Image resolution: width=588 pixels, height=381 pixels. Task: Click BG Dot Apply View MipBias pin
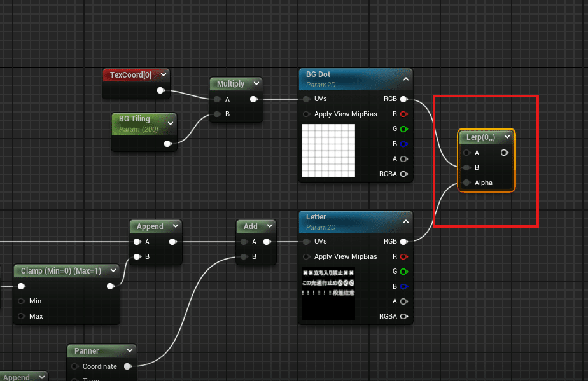(x=306, y=114)
